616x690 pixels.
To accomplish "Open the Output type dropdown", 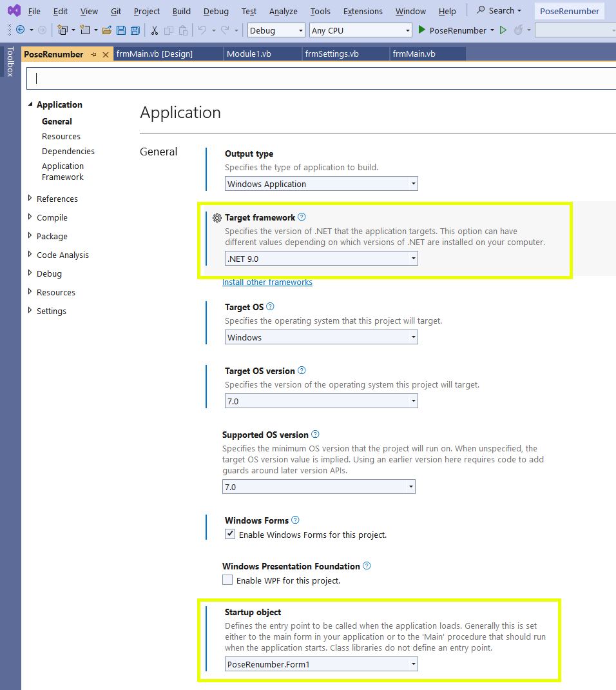I will pyautogui.click(x=322, y=184).
